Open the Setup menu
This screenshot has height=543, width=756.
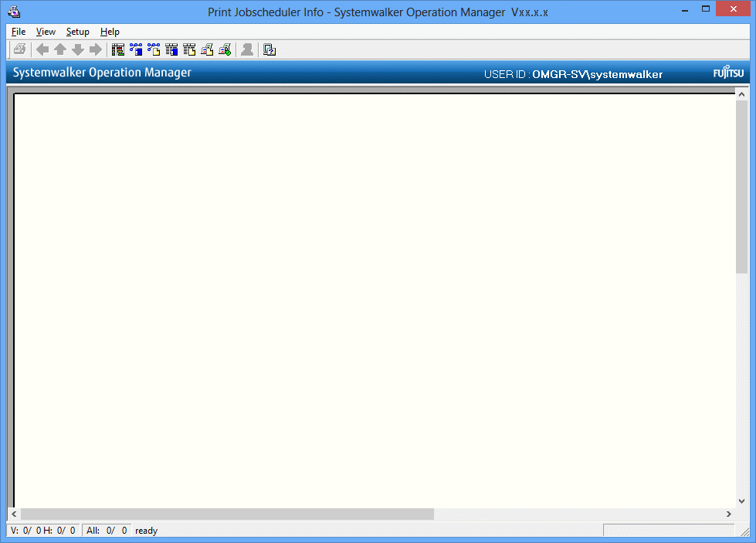(78, 32)
